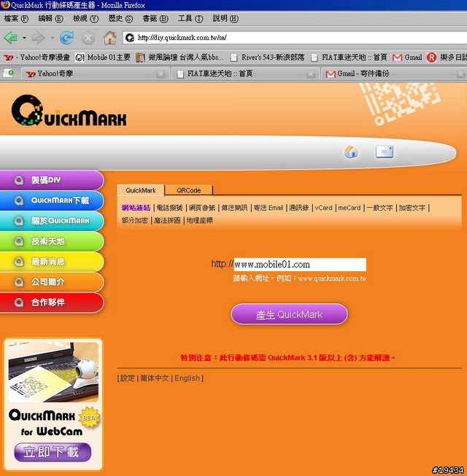Open the 設定 link

[127, 378]
